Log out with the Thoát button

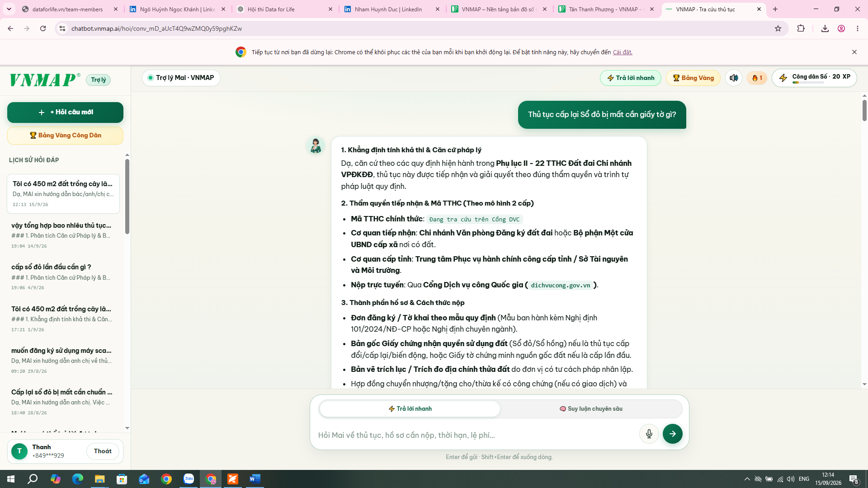[x=103, y=451]
